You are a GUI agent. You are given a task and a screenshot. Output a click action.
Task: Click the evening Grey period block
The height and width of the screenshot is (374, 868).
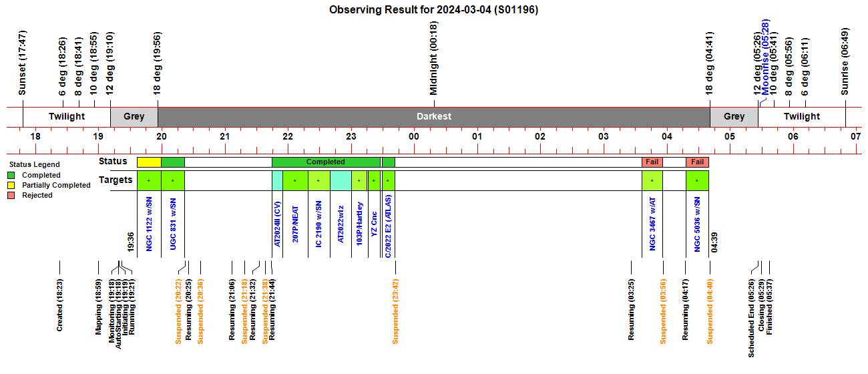point(134,116)
